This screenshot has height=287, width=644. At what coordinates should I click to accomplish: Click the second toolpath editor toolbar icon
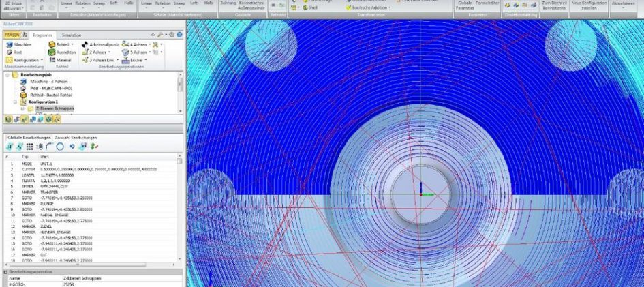coord(19,147)
